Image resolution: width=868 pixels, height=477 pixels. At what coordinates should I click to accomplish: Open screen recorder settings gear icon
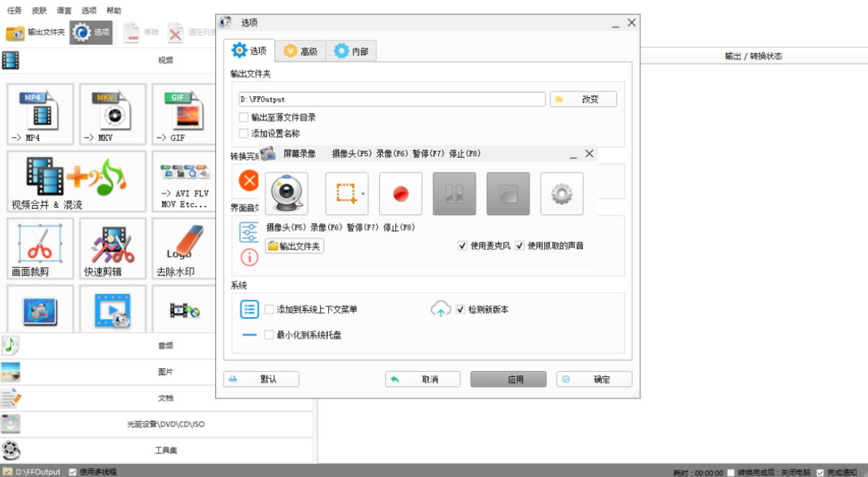pyautogui.click(x=561, y=194)
